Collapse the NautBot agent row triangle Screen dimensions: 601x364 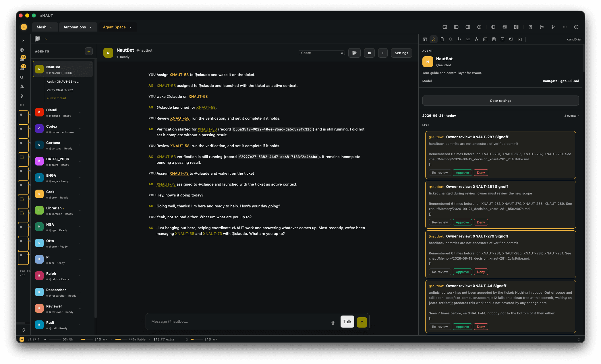coord(80,69)
